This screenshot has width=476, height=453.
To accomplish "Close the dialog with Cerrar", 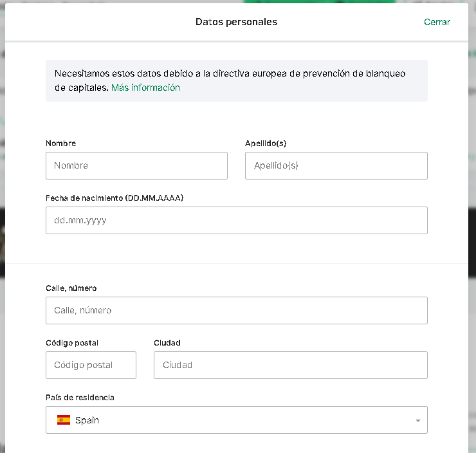I will pyautogui.click(x=437, y=22).
